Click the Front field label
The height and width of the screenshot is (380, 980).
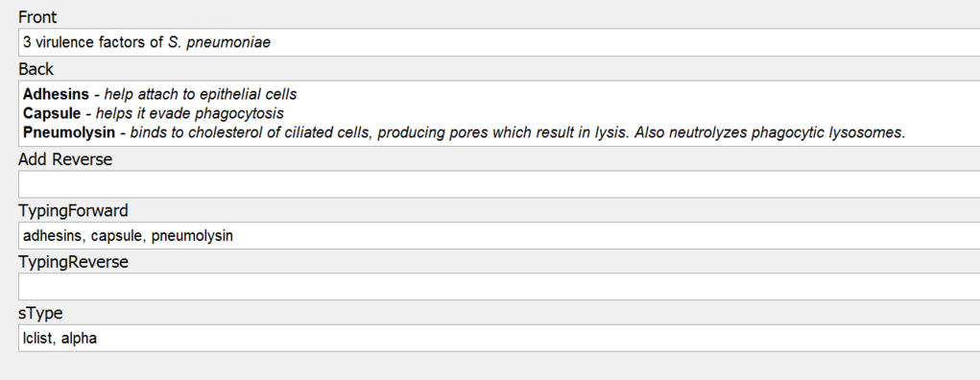point(37,17)
